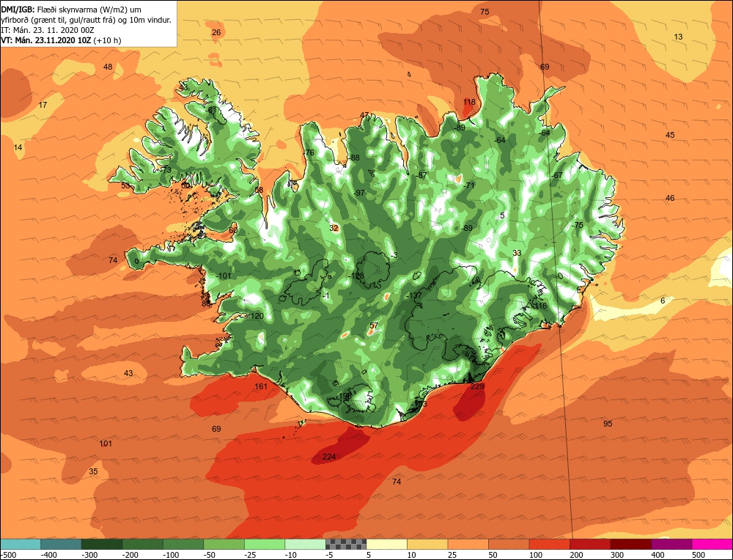Click the flux value '-137' in the interior
733x560 pixels.
click(x=413, y=295)
